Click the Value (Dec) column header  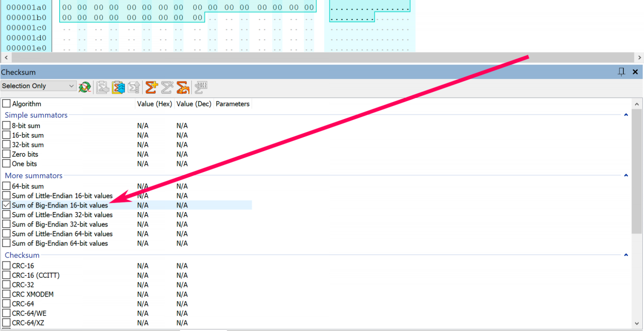pos(194,104)
